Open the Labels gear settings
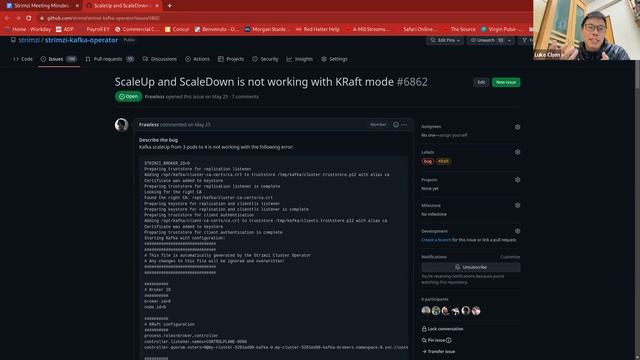640x360 pixels. [x=517, y=152]
